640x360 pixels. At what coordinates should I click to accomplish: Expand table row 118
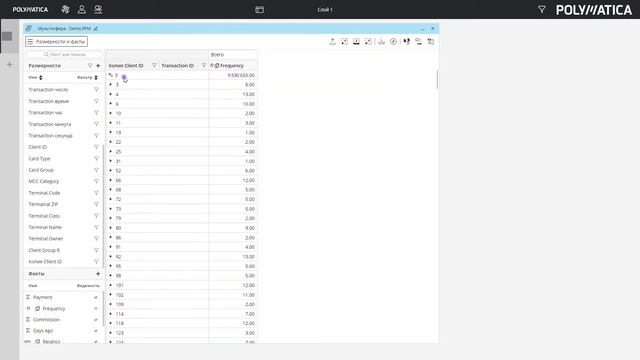(111, 323)
